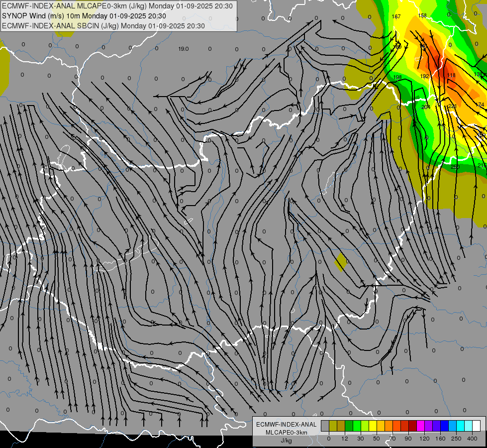Click the purple swatch right of 120
This screenshot has height=448, width=487.
tap(429, 426)
